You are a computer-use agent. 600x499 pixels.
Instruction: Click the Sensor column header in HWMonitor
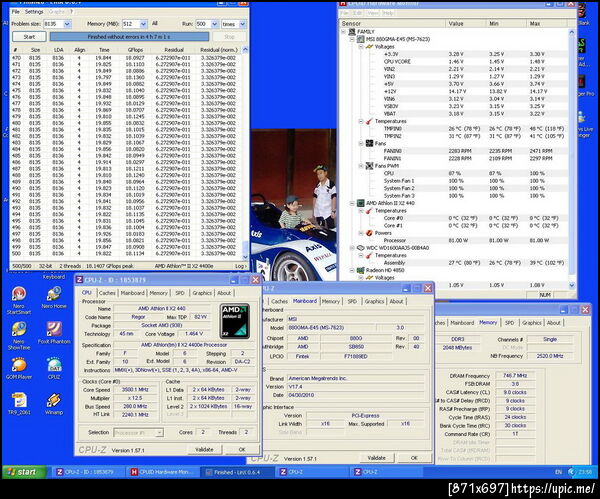(x=392, y=24)
